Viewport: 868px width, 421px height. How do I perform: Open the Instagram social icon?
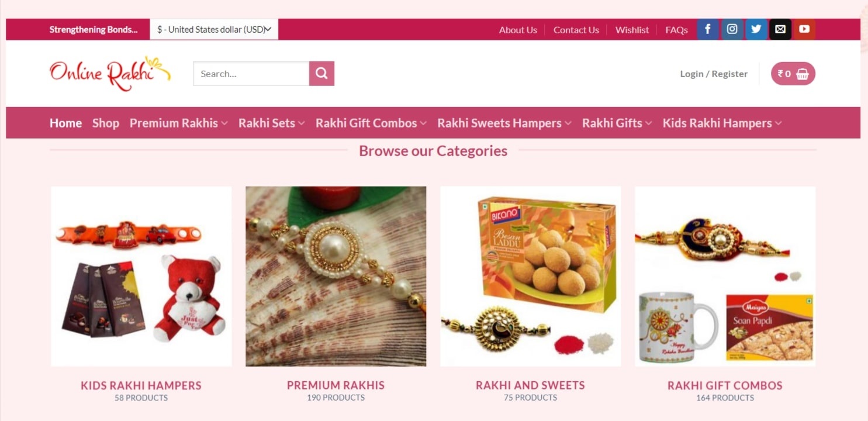coord(732,29)
